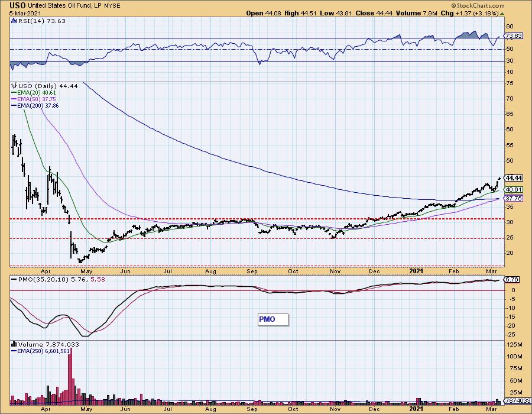Click the 37.75 EMA tag on price axis
532x414 pixels.
click(x=514, y=198)
